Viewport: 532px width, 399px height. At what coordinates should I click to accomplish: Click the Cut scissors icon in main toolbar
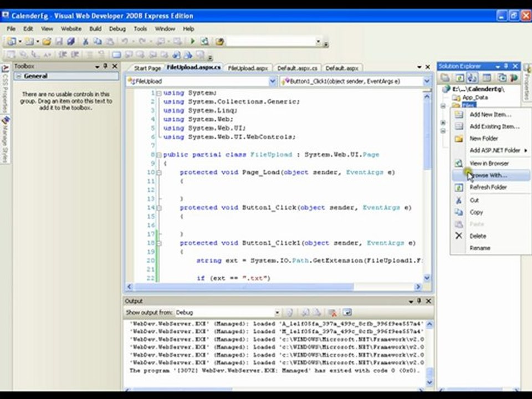pos(85,42)
